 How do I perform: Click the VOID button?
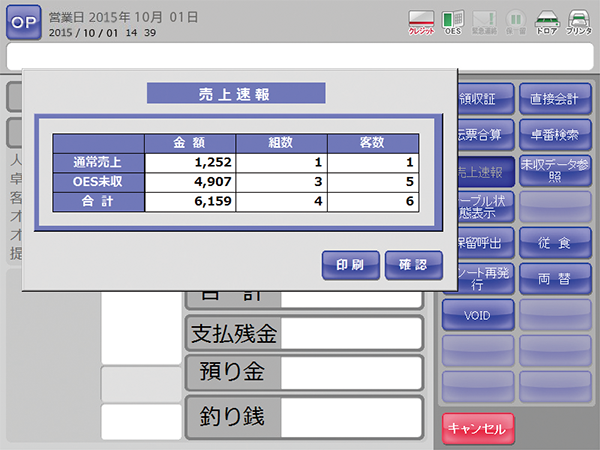(478, 315)
